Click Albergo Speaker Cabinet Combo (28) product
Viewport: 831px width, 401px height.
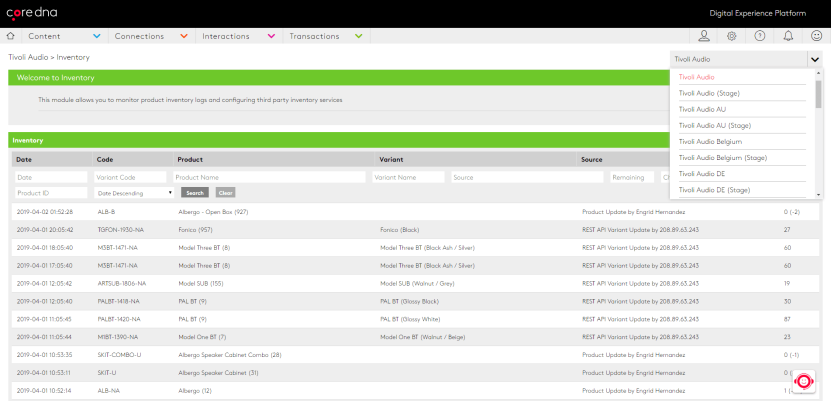point(230,355)
